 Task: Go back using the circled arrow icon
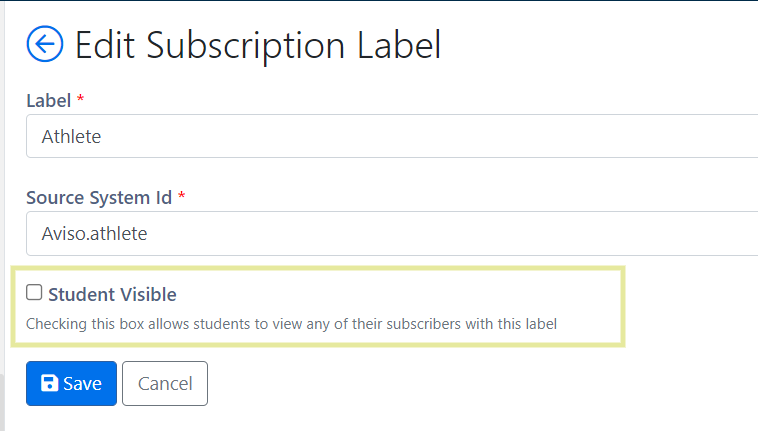44,44
